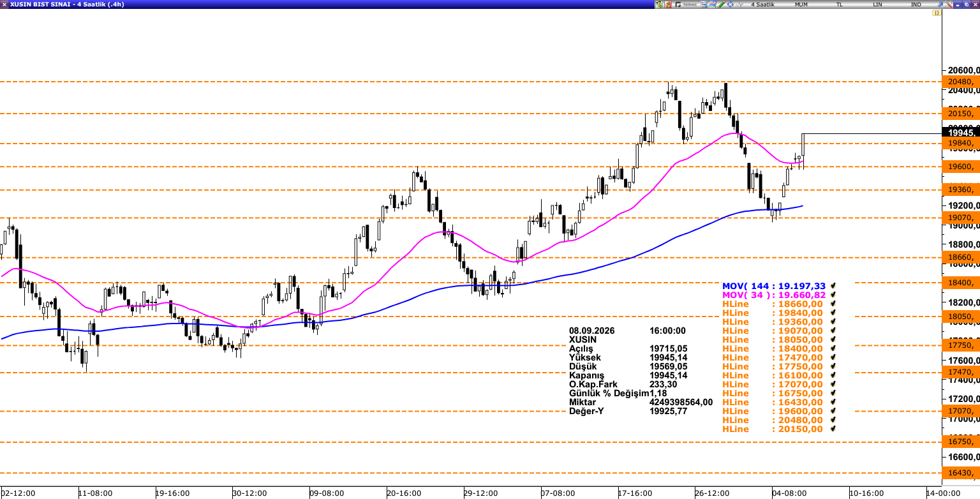This screenshot has width=980, height=499.
Task: Untick the HLine 18660,00 checkmark
Action: [833, 304]
